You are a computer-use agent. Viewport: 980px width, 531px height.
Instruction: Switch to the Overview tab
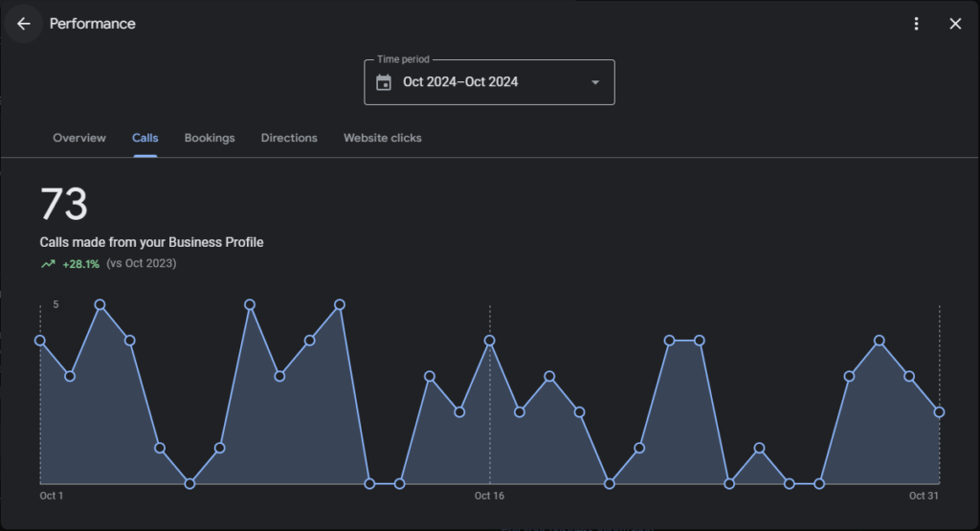[79, 138]
